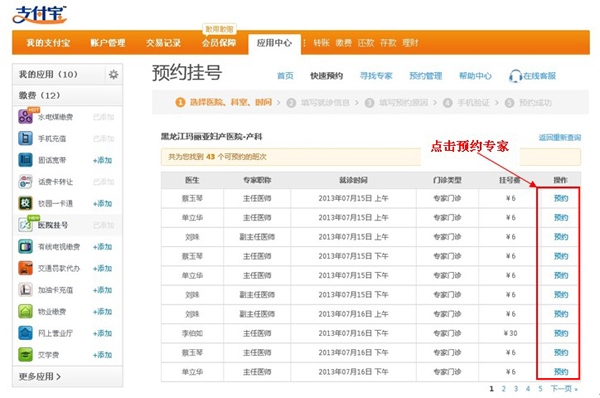Screen dimensions: 600x398
Task: Add 交学费 via +添加
Action: 103,355
